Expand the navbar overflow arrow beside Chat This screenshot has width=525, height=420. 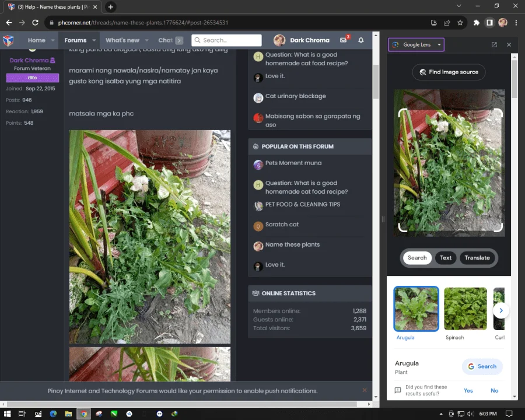179,40
